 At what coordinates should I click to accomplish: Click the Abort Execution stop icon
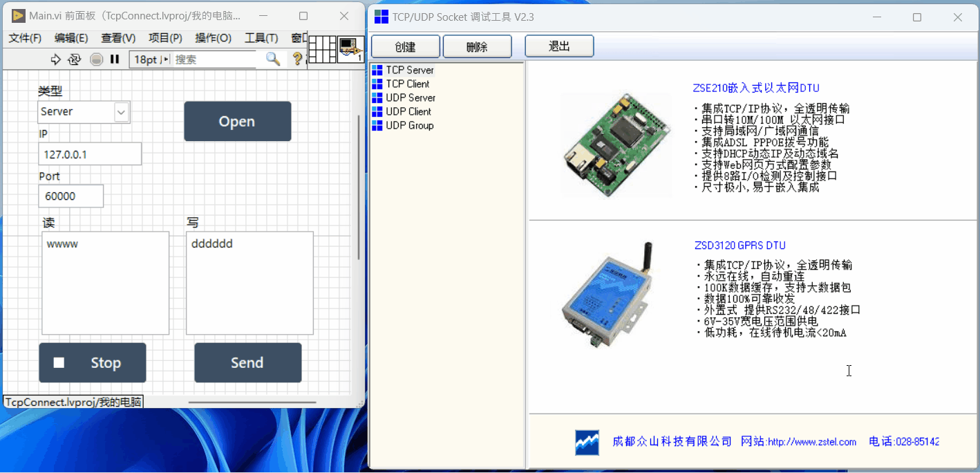click(96, 59)
